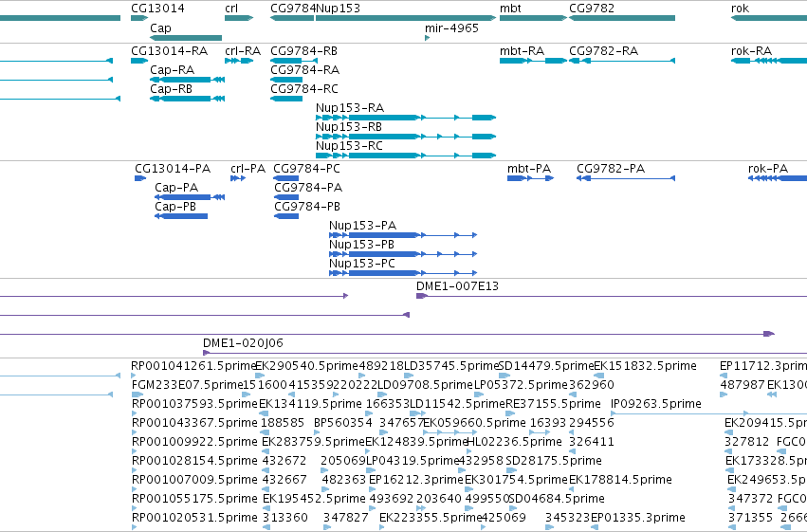The image size is (807, 532).
Task: Select the CG9784-RC transcript
Action: (286, 99)
